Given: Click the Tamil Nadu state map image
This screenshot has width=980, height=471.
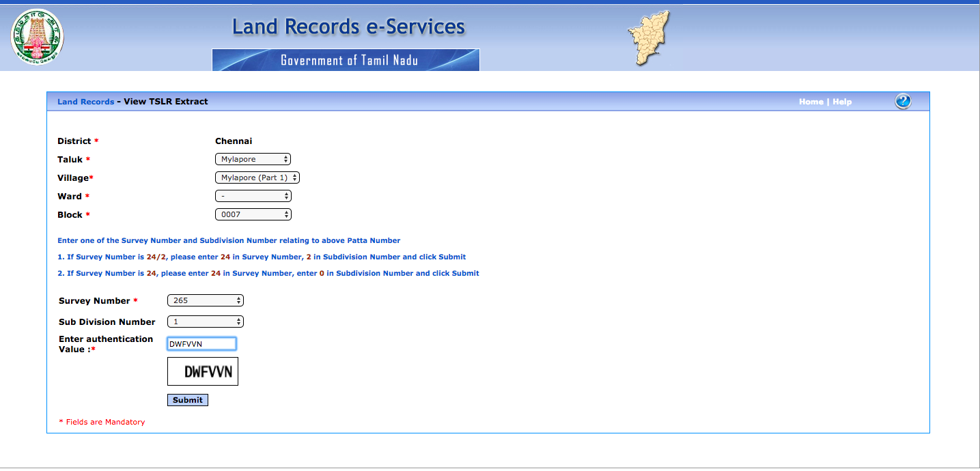Looking at the screenshot, I should [x=652, y=38].
